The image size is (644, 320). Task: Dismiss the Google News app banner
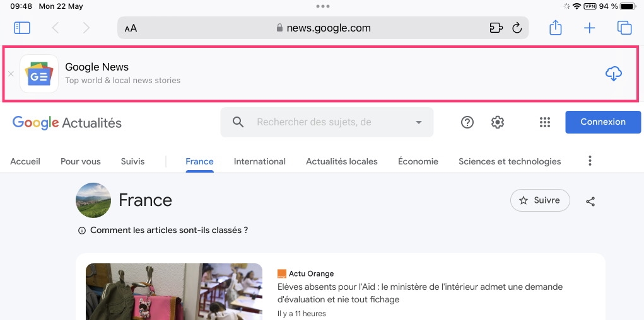click(11, 74)
